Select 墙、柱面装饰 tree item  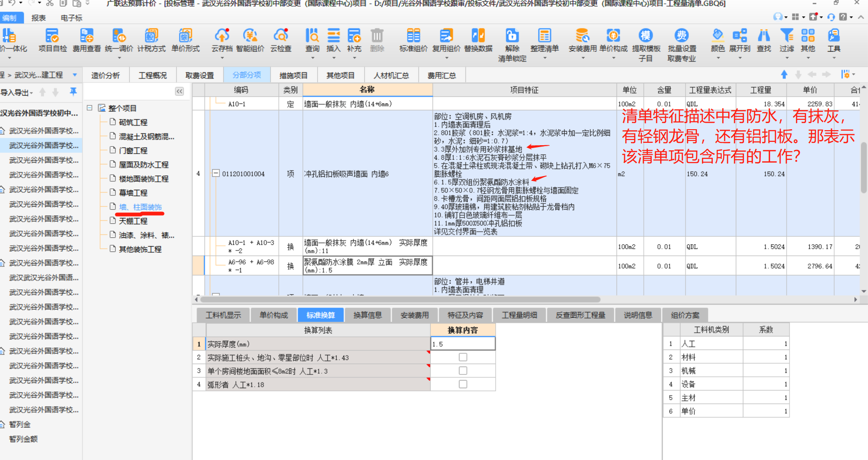(x=140, y=207)
